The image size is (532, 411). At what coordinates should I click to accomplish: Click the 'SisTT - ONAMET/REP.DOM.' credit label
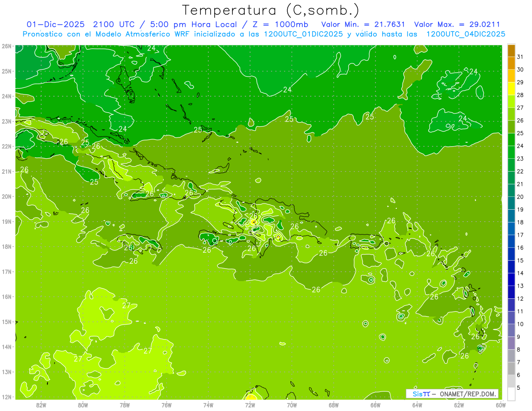coord(452,394)
